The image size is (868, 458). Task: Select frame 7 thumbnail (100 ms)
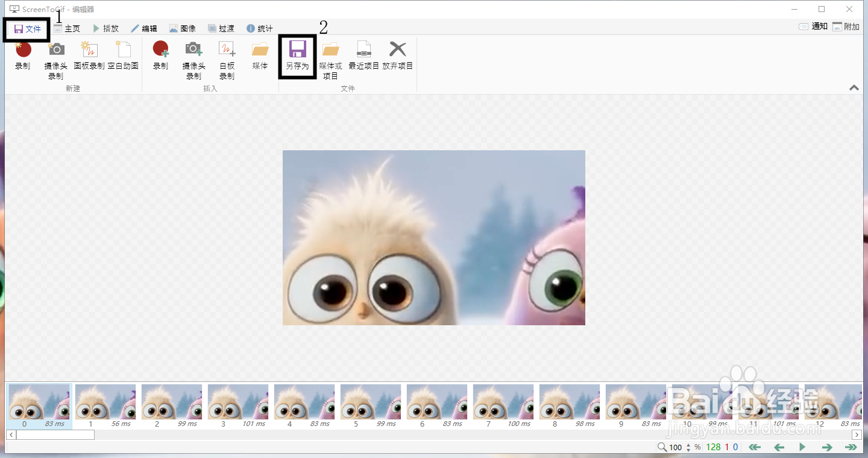pyautogui.click(x=503, y=406)
